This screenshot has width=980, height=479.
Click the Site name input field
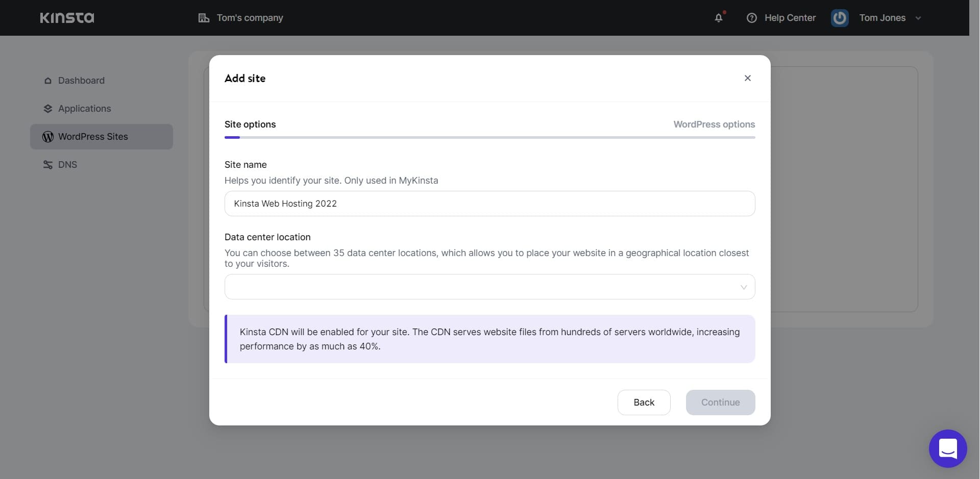(490, 204)
